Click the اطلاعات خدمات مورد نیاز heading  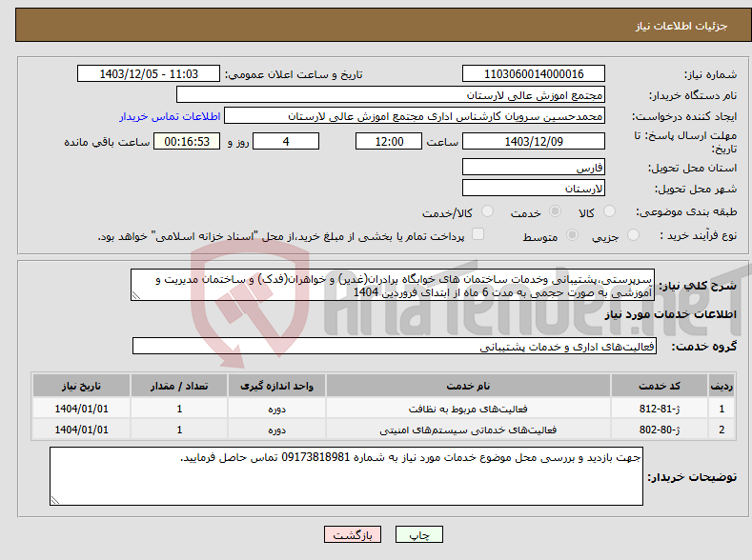(x=670, y=314)
